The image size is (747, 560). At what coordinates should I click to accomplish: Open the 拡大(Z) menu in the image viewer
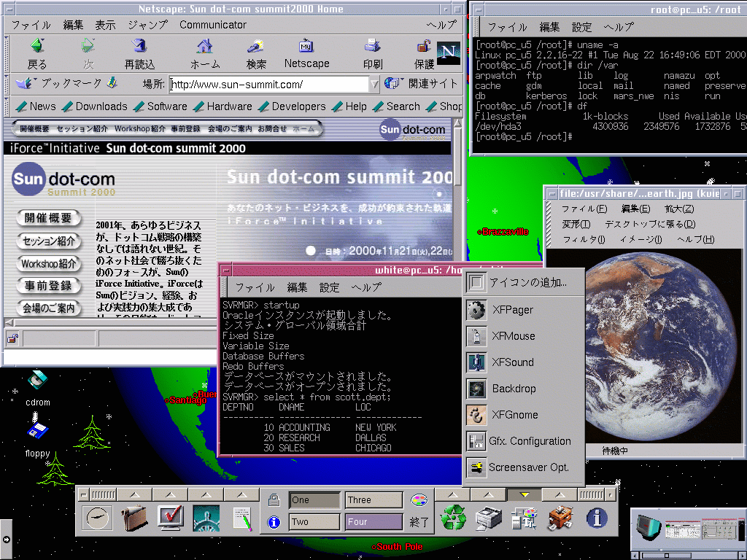coord(679,209)
